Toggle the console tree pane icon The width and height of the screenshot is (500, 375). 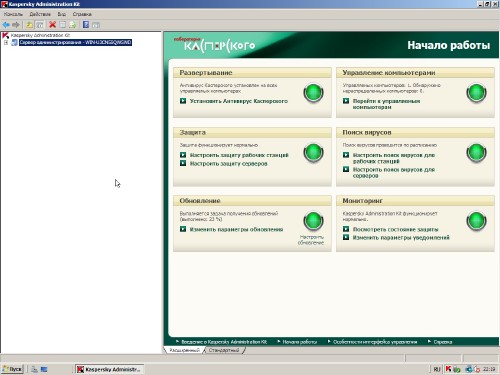pos(40,25)
